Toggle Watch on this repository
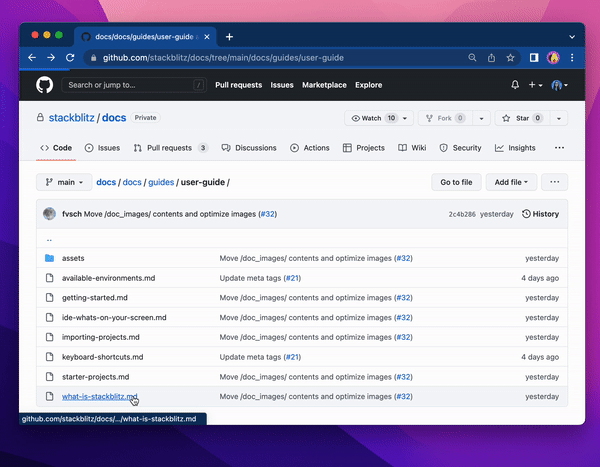600x467 pixels. [x=369, y=118]
